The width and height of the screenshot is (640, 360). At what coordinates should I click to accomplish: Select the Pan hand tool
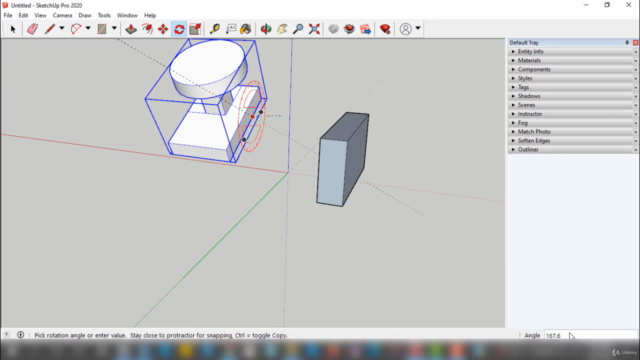click(x=282, y=29)
